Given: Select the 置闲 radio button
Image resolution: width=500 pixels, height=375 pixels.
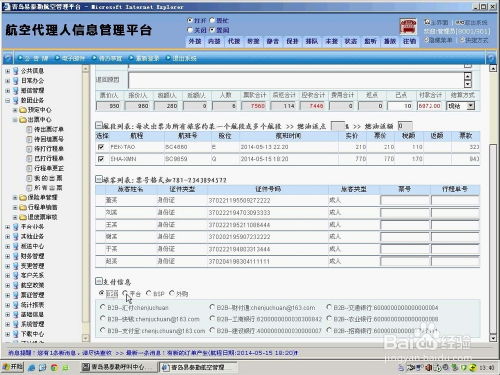Looking at the screenshot, I should [x=212, y=30].
